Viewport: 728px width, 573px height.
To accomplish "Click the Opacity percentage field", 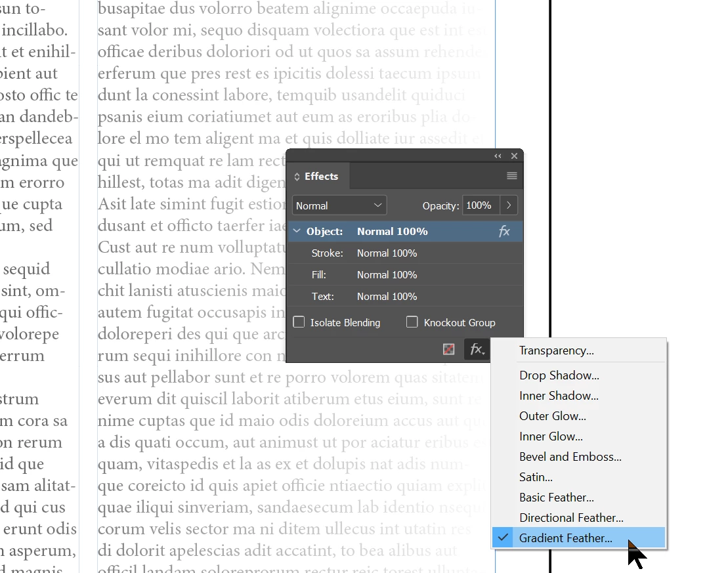I will 481,205.
